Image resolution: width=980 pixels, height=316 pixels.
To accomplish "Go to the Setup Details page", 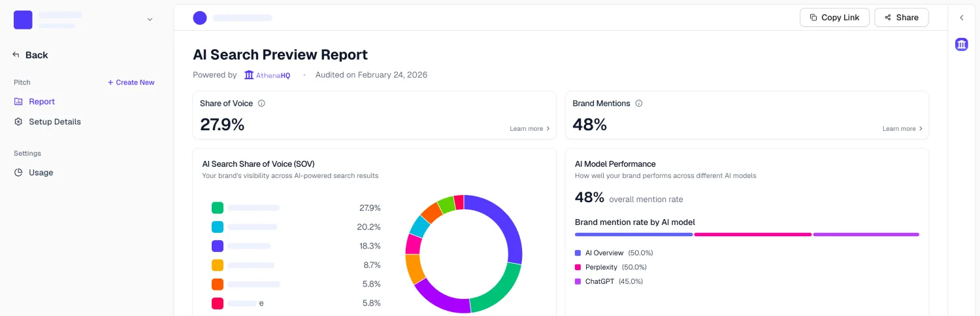I will (x=55, y=122).
